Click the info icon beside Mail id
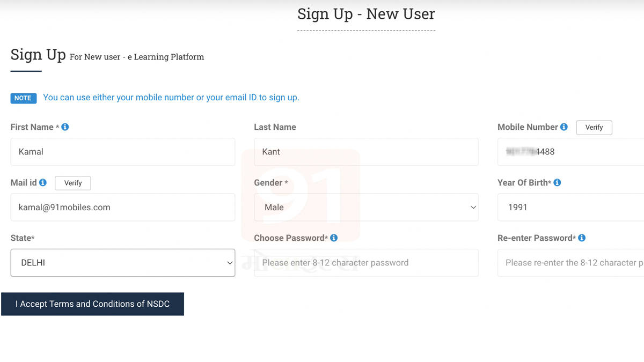The height and width of the screenshot is (362, 644). 43,182
